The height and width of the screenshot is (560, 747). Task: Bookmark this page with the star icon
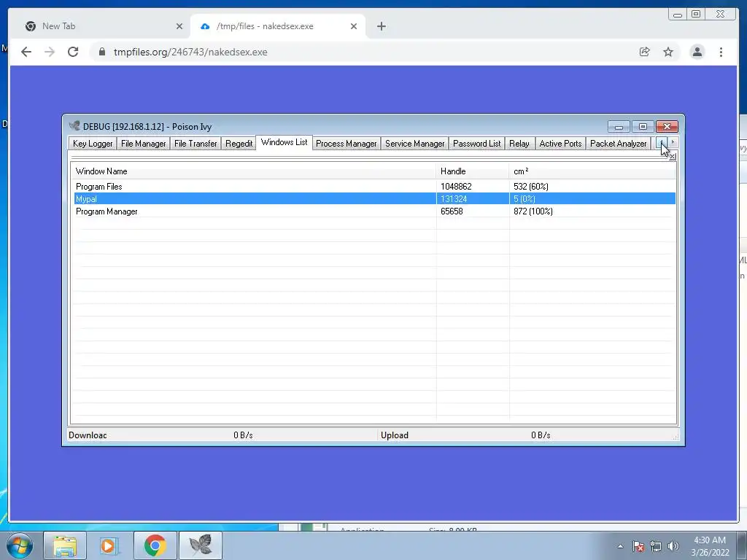668,52
